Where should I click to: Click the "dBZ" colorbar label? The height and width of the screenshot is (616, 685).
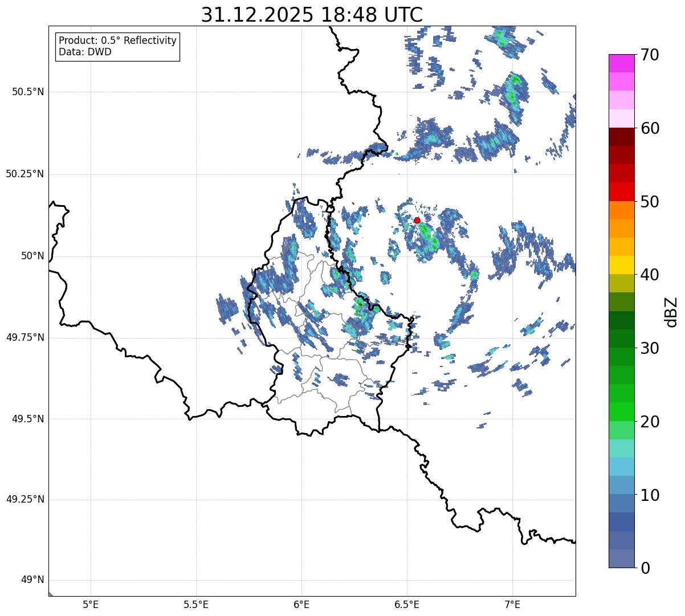(671, 311)
